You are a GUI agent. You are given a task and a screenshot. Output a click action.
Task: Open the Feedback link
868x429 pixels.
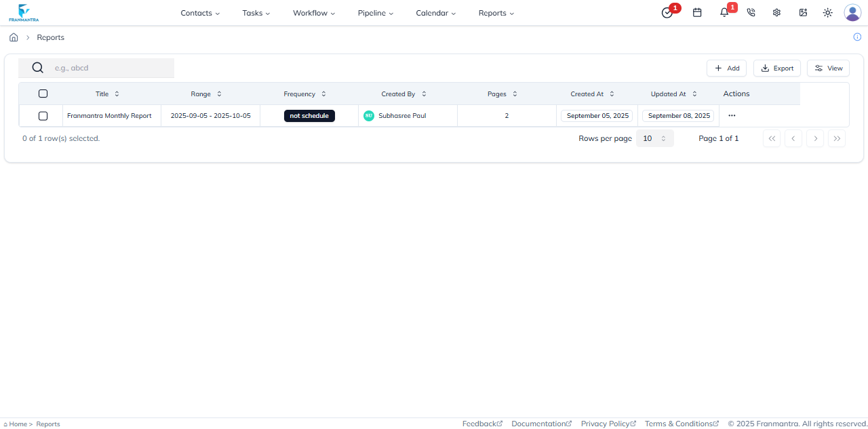[x=482, y=424]
